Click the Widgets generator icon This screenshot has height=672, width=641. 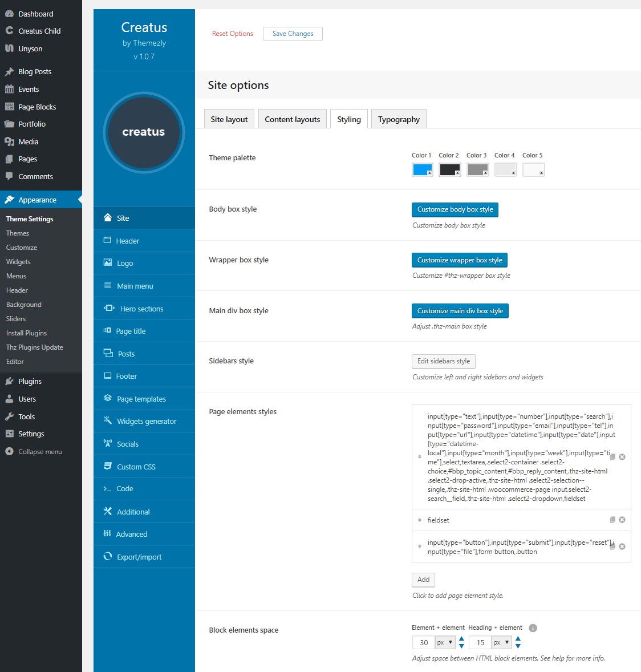(107, 420)
